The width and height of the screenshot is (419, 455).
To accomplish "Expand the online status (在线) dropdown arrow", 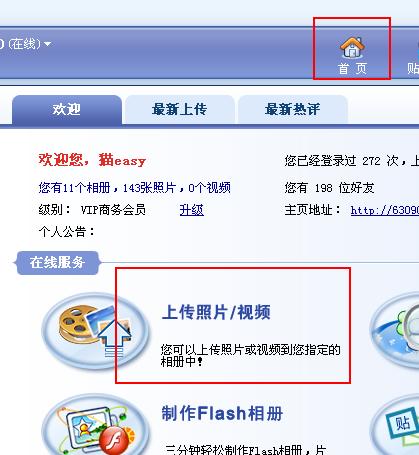I will pos(48,44).
